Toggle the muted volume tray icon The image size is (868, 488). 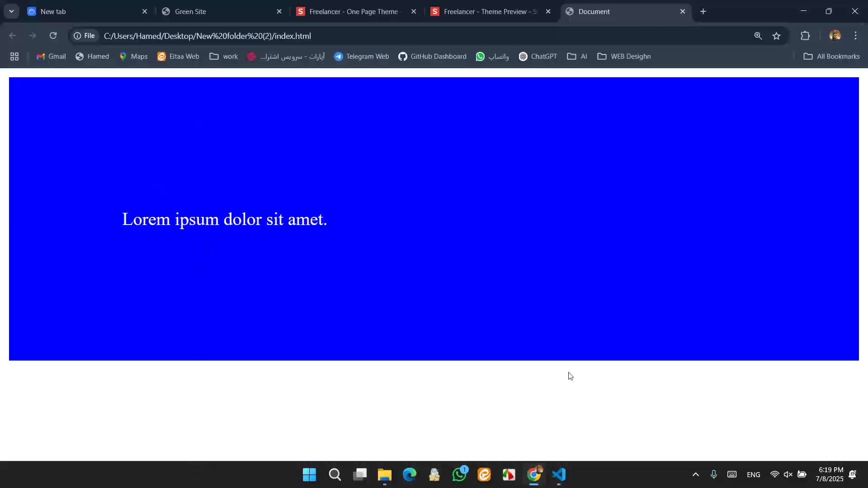click(x=788, y=474)
